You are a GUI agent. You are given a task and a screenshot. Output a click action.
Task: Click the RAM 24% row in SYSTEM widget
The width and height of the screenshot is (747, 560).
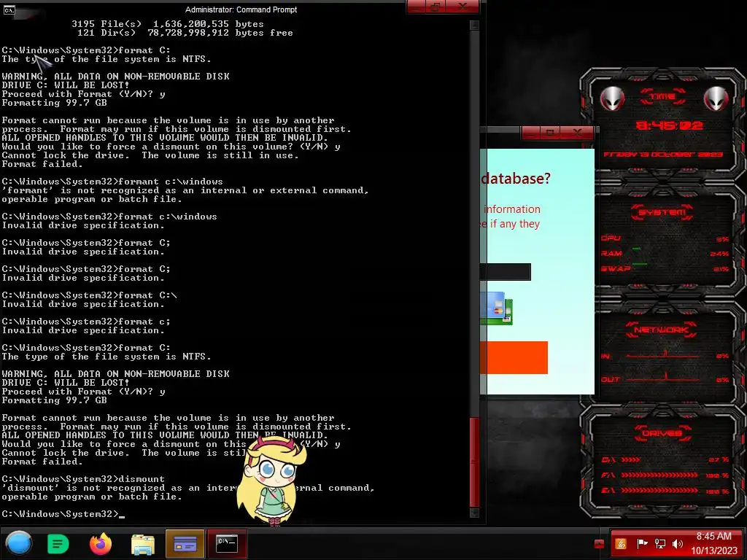tap(665, 253)
